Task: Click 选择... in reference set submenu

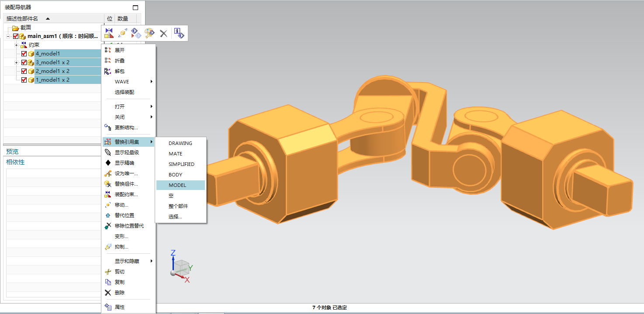Action: tap(180, 217)
